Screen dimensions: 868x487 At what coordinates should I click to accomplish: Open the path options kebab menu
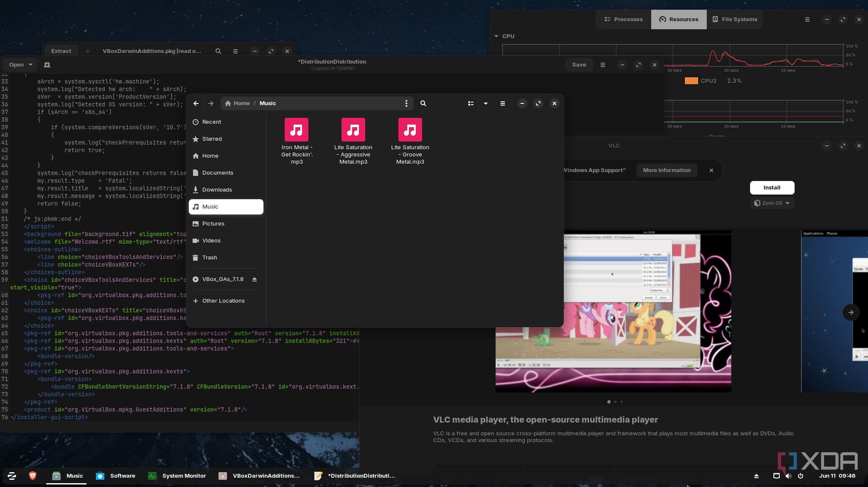(x=406, y=103)
